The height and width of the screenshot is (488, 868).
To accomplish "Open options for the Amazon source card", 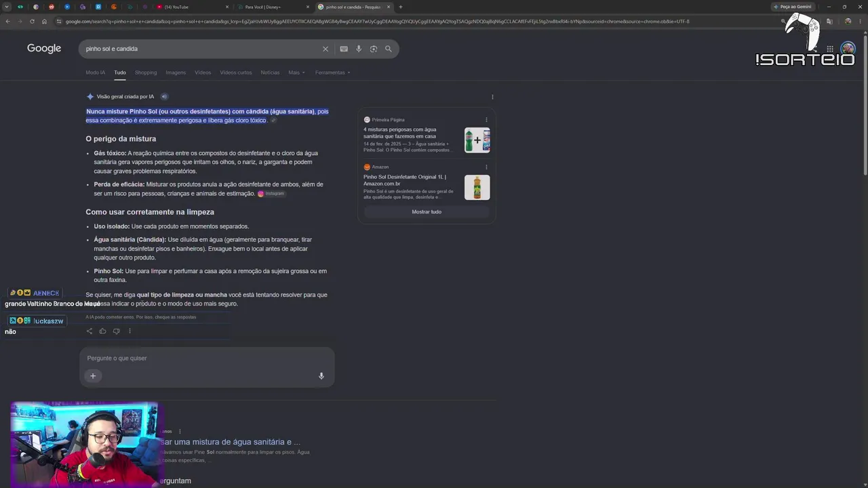I will click(x=486, y=167).
